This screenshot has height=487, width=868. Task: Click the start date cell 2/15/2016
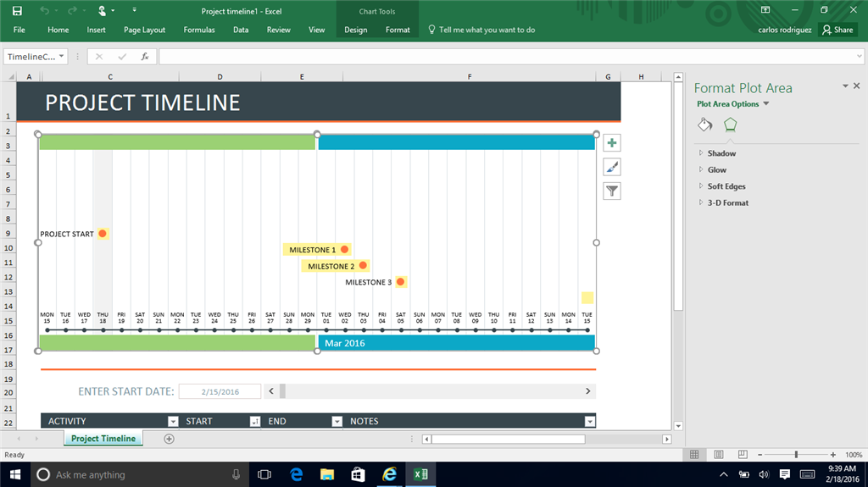point(220,391)
